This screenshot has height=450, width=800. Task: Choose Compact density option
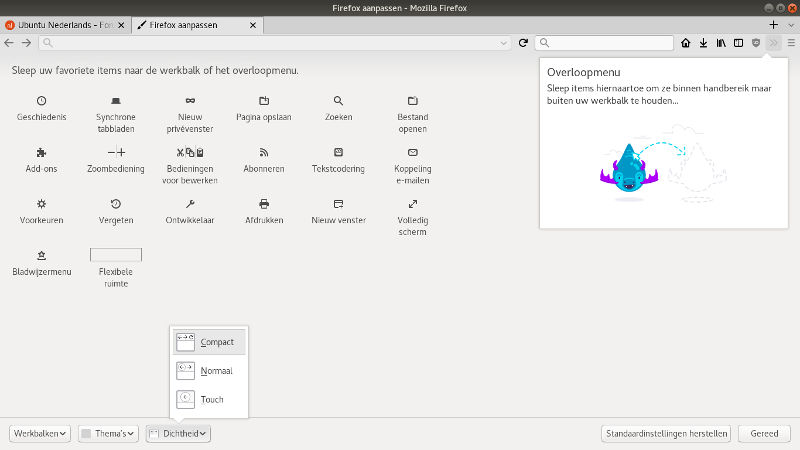(209, 342)
